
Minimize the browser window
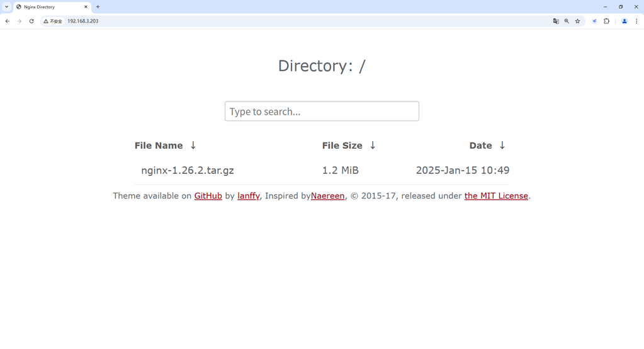point(605,6)
